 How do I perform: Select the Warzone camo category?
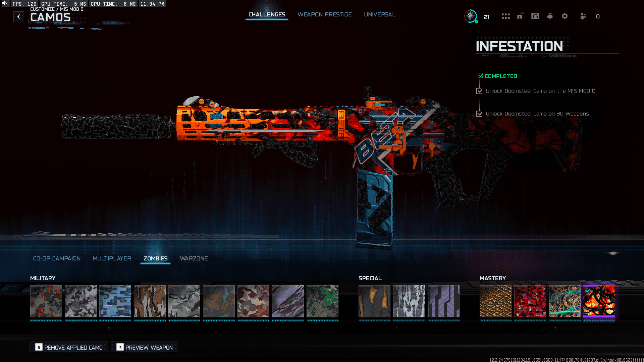click(194, 258)
